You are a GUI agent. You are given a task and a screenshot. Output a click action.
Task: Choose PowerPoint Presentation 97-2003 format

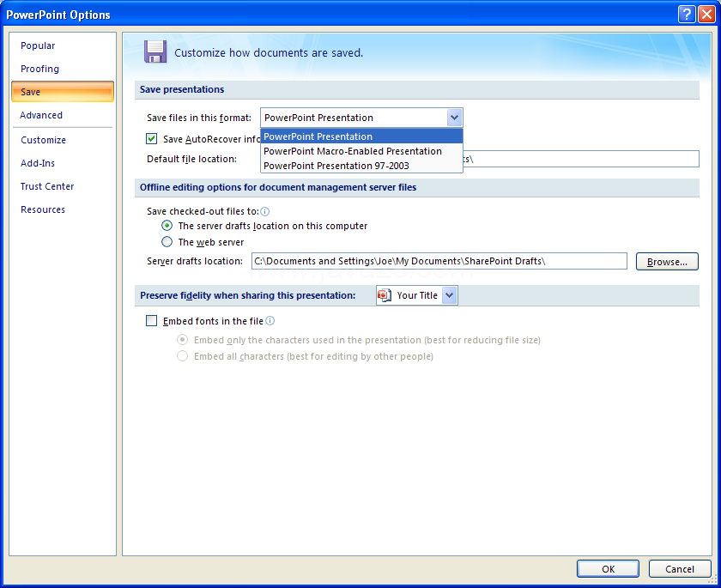coord(361,166)
